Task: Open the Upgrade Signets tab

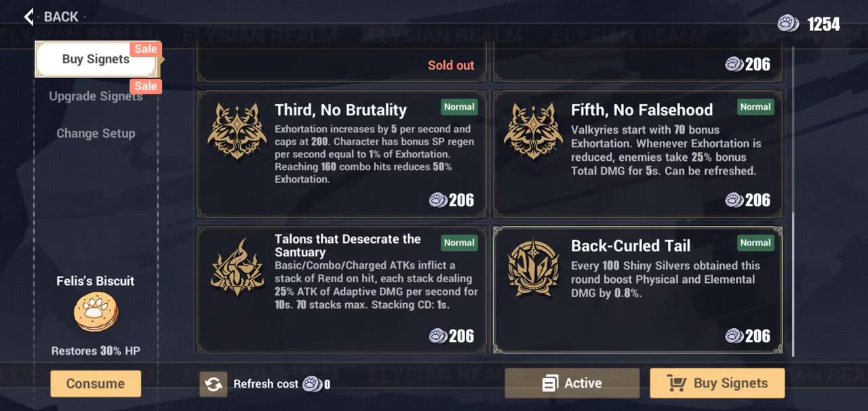Action: point(96,96)
